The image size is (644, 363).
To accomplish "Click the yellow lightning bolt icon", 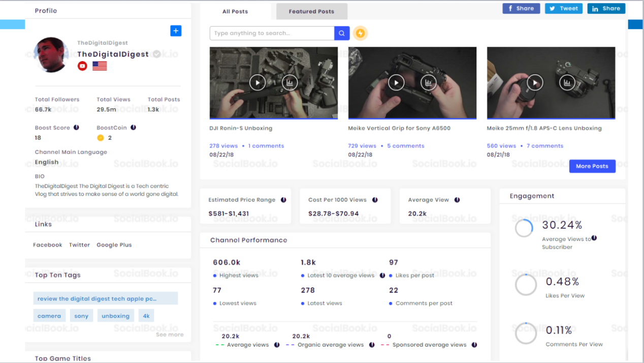I will click(x=360, y=33).
